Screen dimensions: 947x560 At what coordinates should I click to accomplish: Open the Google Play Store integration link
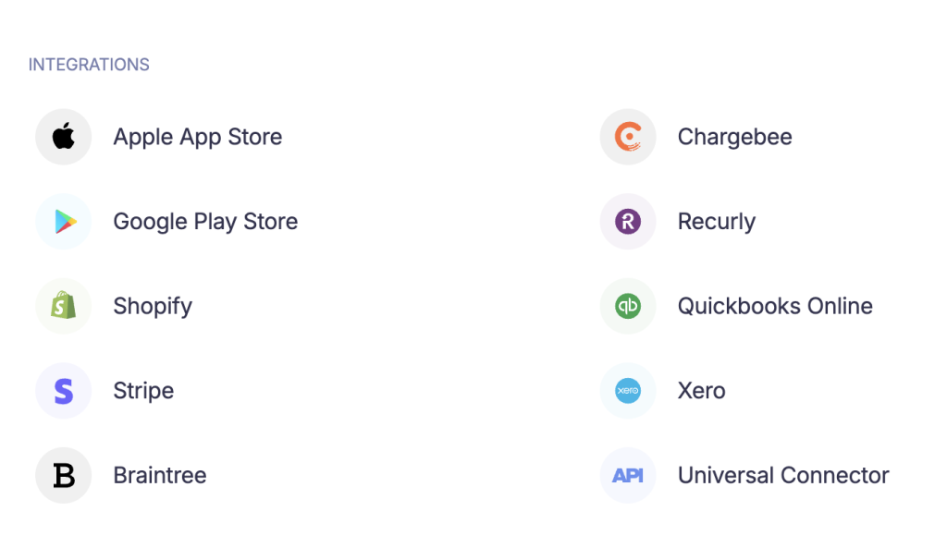click(x=205, y=222)
